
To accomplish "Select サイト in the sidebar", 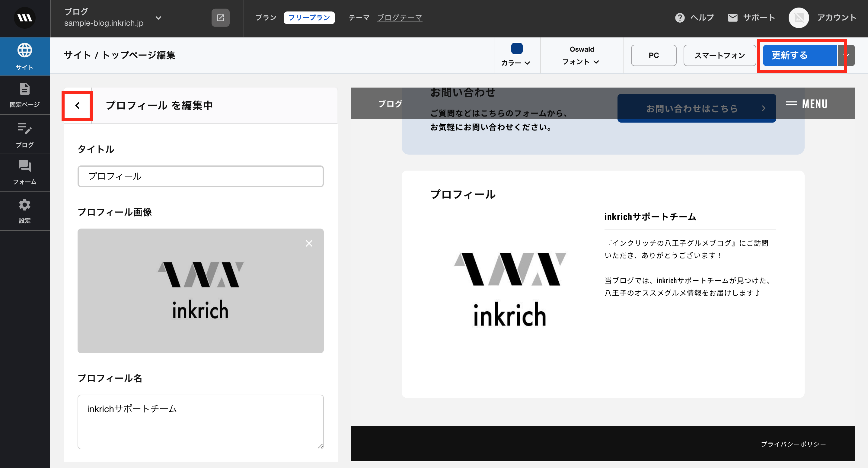I will [25, 56].
